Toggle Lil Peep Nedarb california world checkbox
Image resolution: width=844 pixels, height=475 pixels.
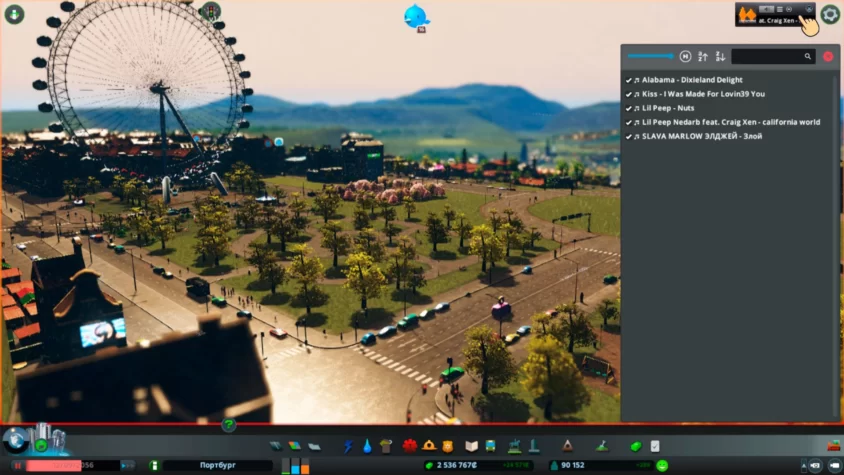[628, 122]
